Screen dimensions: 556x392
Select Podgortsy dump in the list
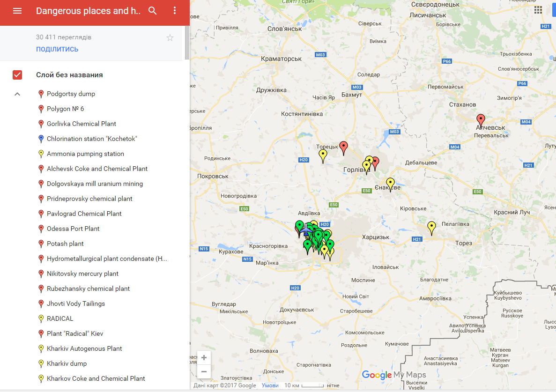click(x=71, y=94)
